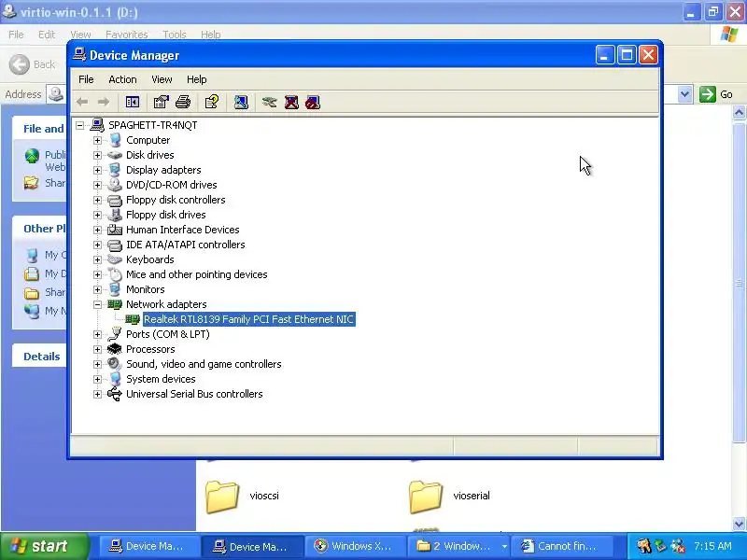Expand the Floppy disk drives node
Screen dimensions: 747x560
point(97,215)
